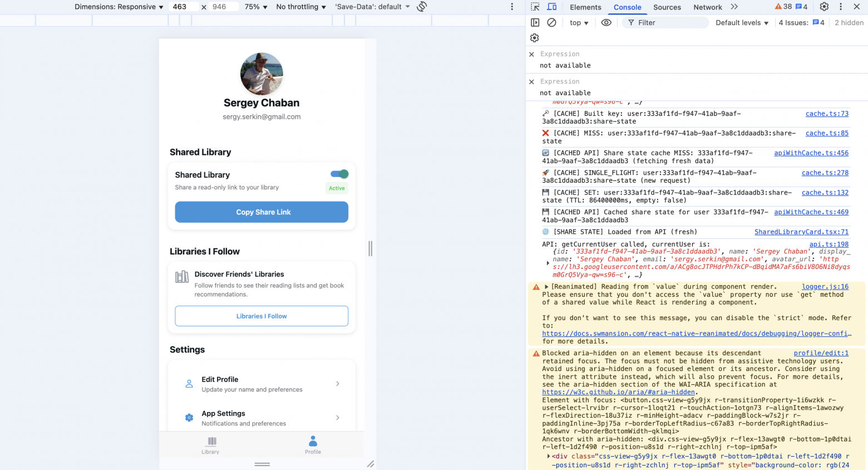This screenshot has width=868, height=470.
Task: Open the App Settings row
Action: coord(262,418)
